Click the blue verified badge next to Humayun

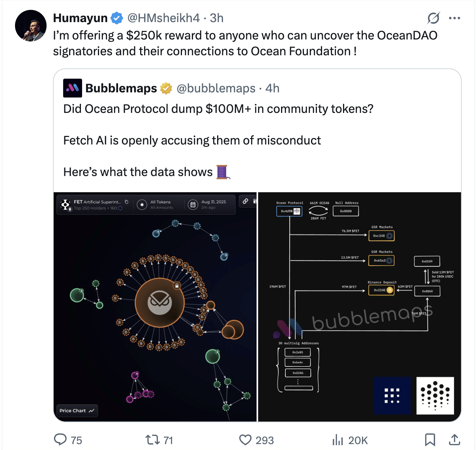click(x=116, y=18)
